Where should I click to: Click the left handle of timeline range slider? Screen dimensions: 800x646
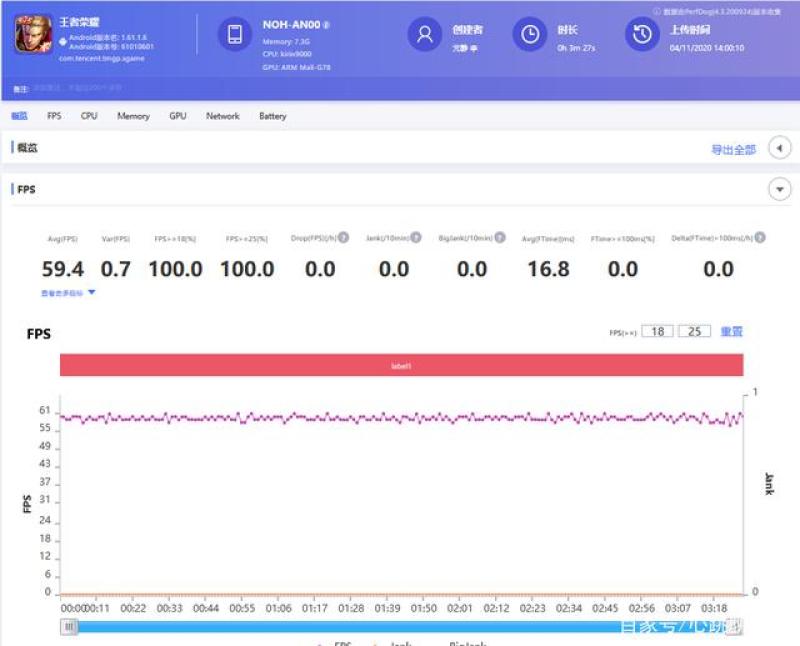tap(69, 627)
